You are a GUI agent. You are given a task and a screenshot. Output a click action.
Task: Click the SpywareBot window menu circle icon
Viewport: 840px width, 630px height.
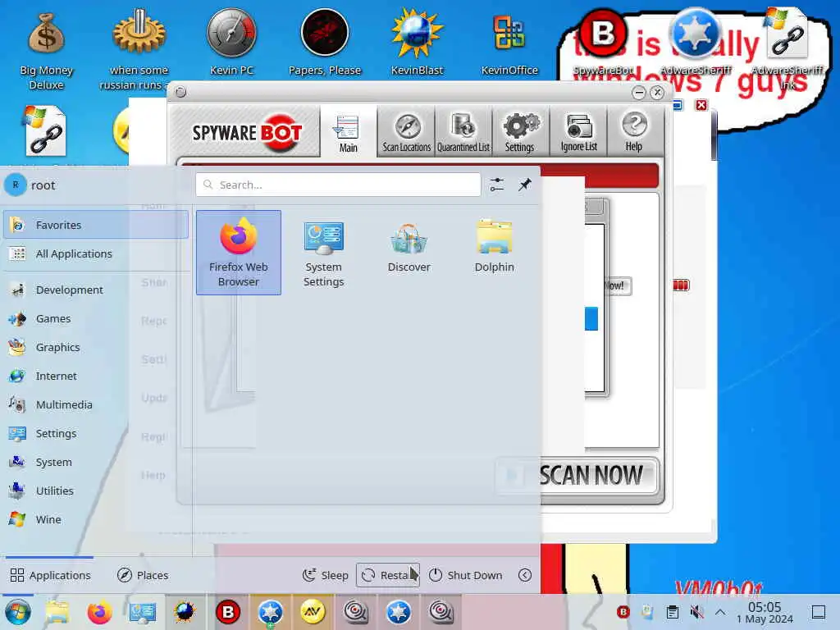(x=180, y=92)
